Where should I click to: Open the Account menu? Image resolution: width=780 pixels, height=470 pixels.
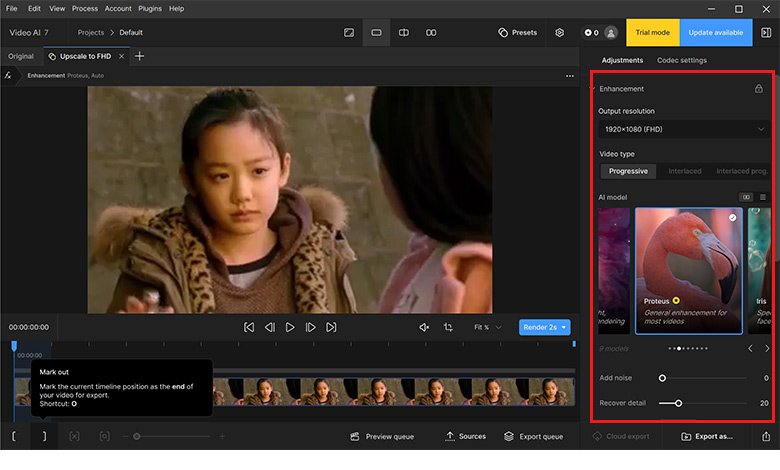[118, 8]
